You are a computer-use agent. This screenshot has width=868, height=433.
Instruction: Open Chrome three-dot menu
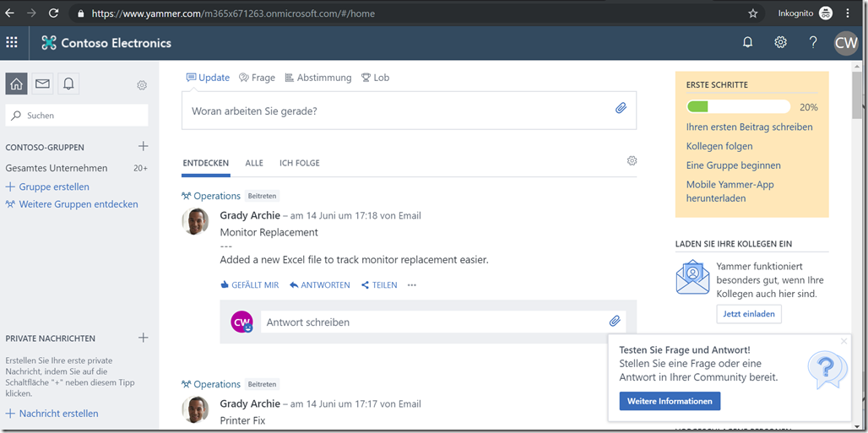848,13
